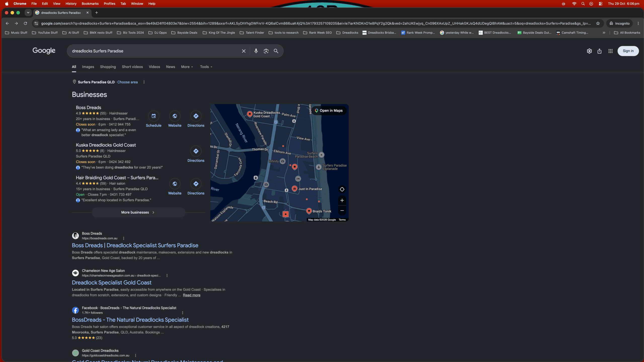The height and width of the screenshot is (362, 644).
Task: Open BossDreads - The Natural Dreadlocks Specialist link
Action: pos(130,320)
